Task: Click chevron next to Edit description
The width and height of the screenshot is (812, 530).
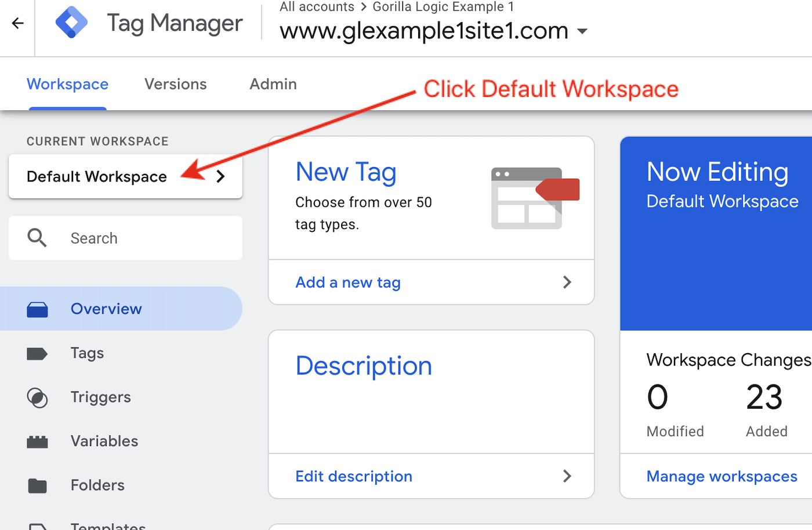Action: click(x=567, y=476)
